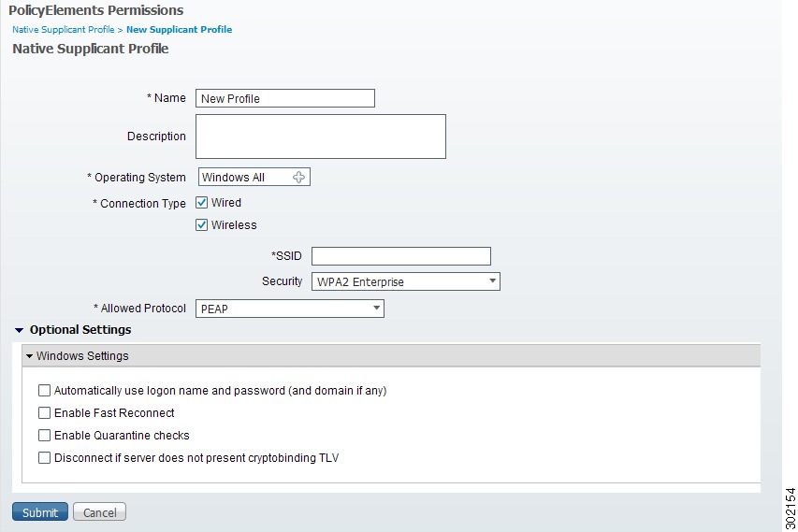Image resolution: width=798 pixels, height=532 pixels.
Task: Open the Operating System selector Windows All
Action: tap(254, 177)
